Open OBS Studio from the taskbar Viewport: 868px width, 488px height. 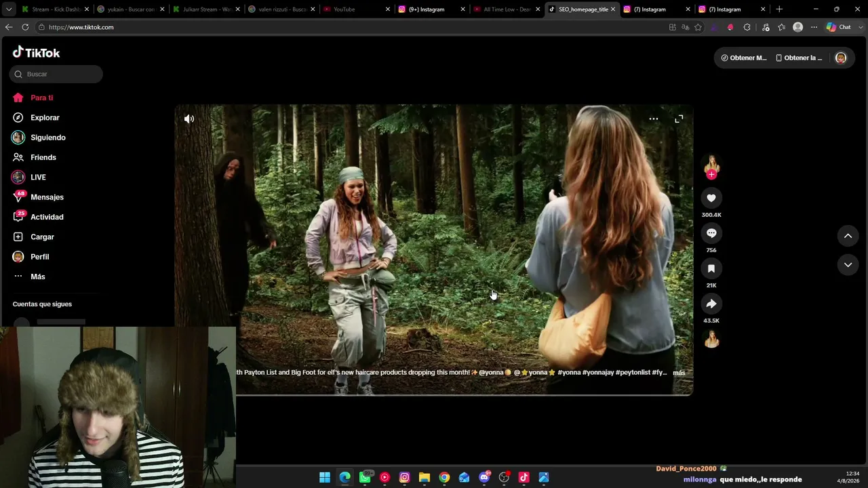click(x=504, y=478)
